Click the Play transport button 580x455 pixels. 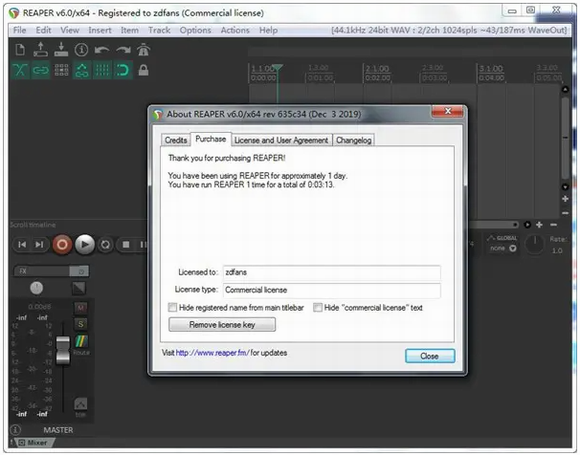click(85, 245)
